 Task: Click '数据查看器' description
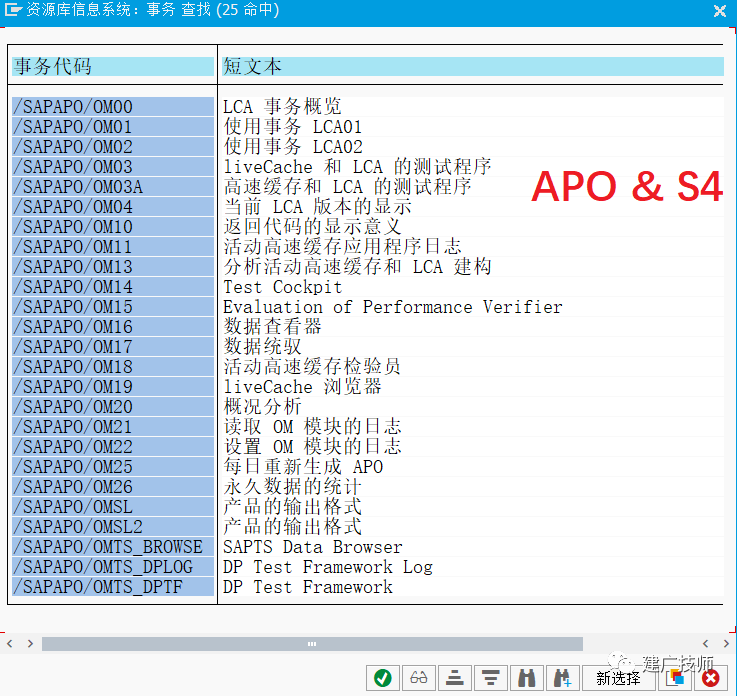coord(273,327)
